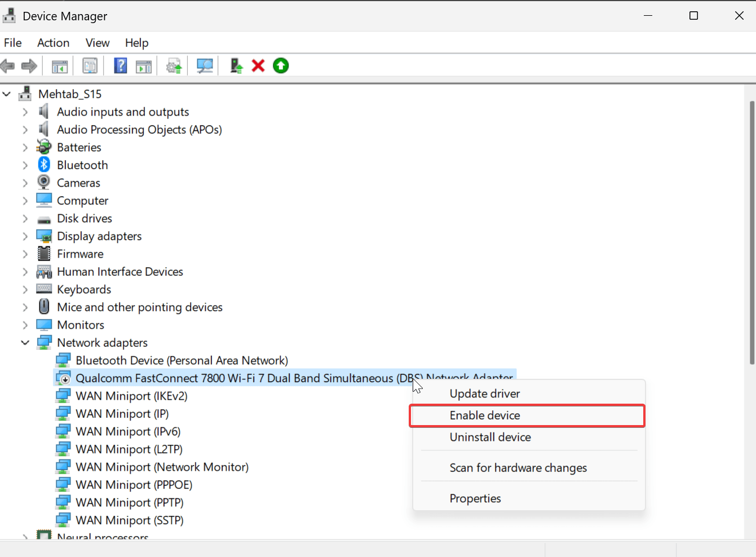Image resolution: width=756 pixels, height=557 pixels.
Task: Click the Keyboards category icon
Action: [x=44, y=289]
